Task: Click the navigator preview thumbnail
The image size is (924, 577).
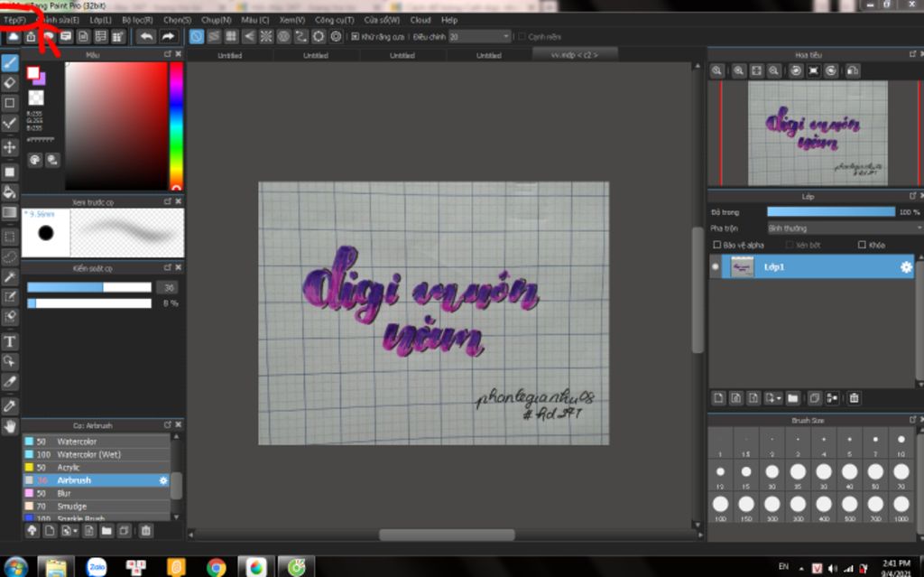Action: coord(818,133)
